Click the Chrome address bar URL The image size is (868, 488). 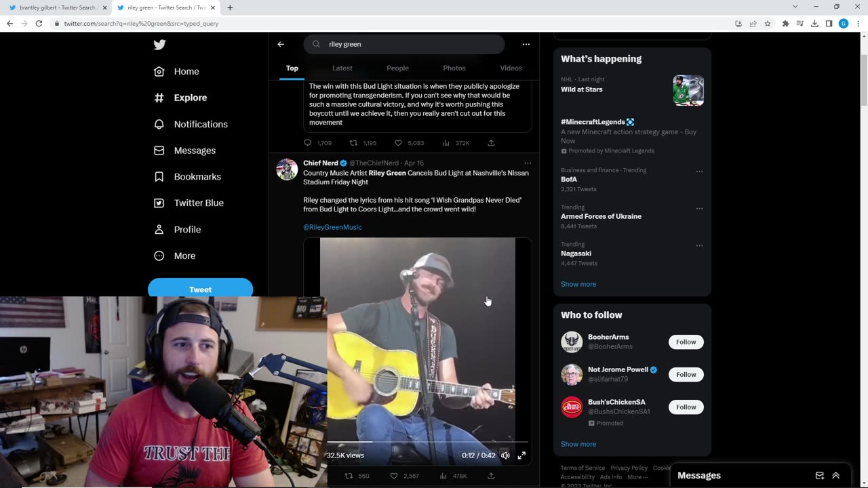click(x=141, y=23)
